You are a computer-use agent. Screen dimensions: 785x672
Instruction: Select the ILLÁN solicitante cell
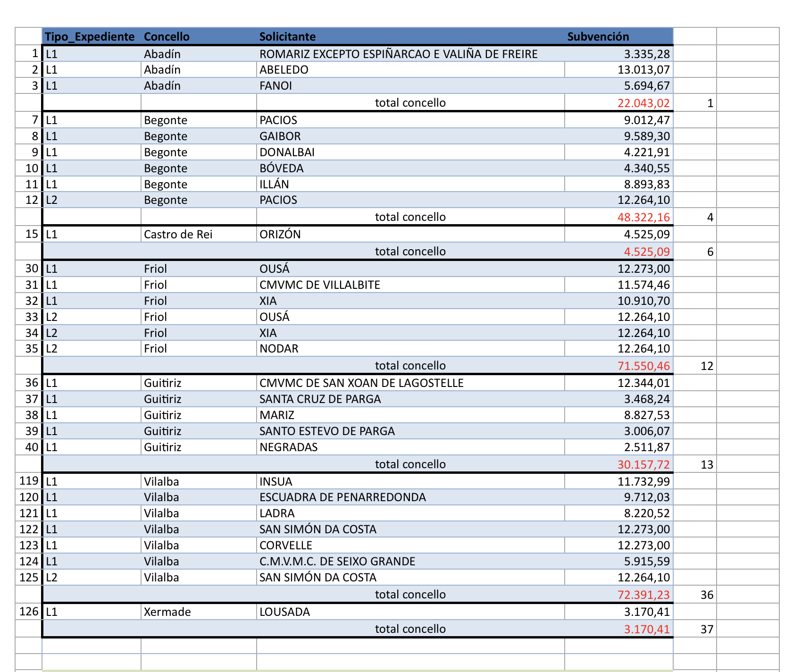410,185
